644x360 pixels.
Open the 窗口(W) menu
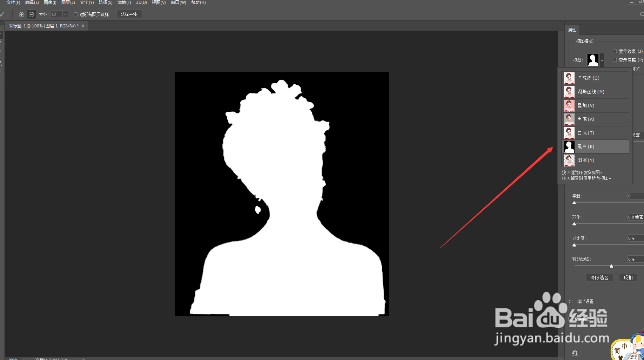(x=178, y=2)
